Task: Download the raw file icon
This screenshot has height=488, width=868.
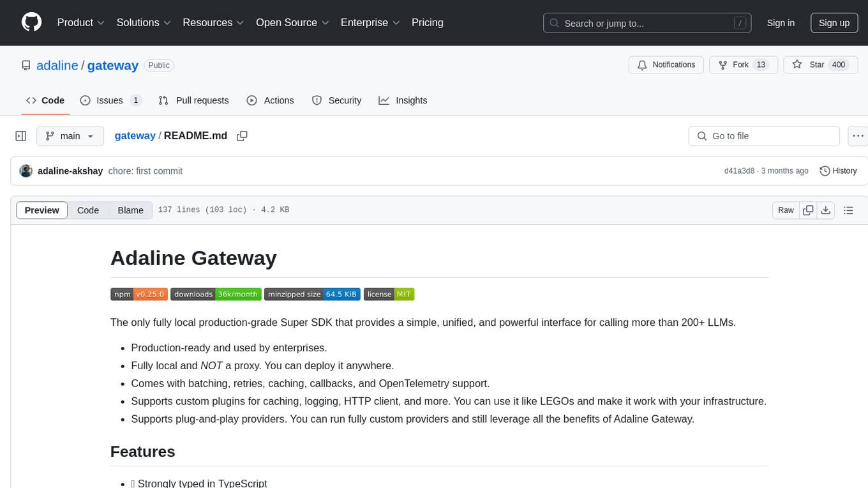Action: (x=825, y=210)
